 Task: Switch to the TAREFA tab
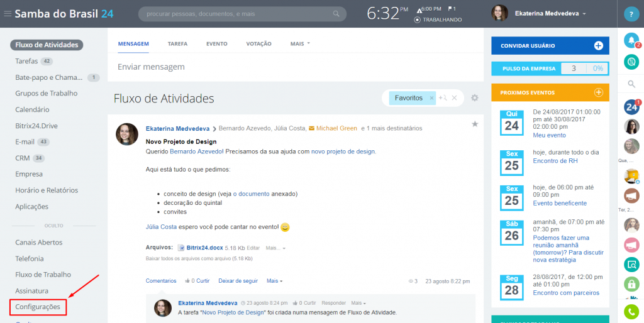pos(177,43)
